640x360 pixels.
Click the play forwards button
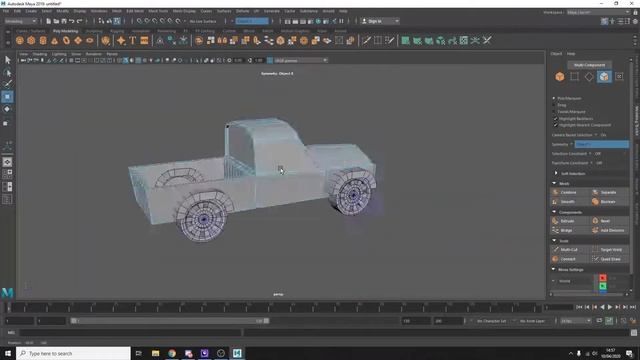click(x=610, y=307)
